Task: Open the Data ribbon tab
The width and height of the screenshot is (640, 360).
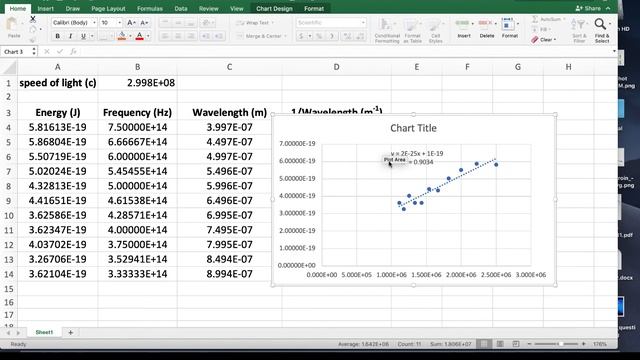Action: coord(181,9)
